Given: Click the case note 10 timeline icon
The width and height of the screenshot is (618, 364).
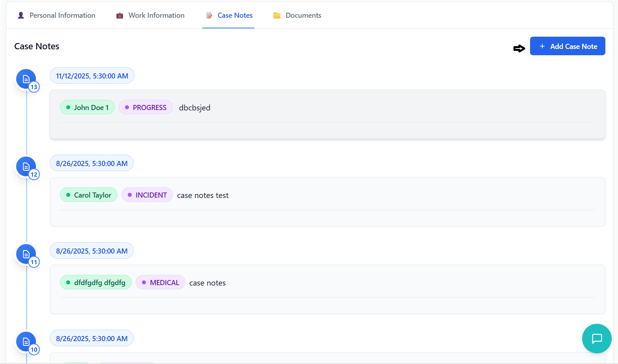Looking at the screenshot, I should (x=26, y=342).
